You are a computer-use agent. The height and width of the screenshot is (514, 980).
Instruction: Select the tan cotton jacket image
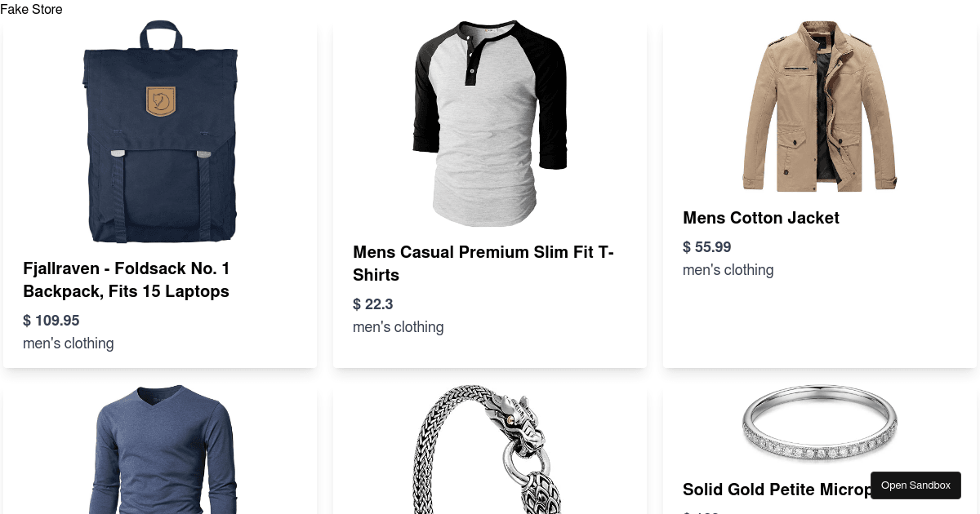819,106
